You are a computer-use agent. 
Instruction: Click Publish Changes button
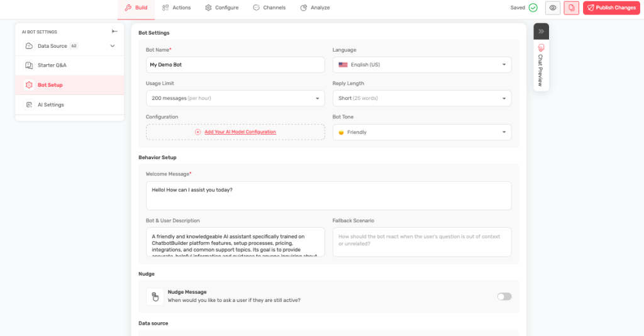coord(611,8)
